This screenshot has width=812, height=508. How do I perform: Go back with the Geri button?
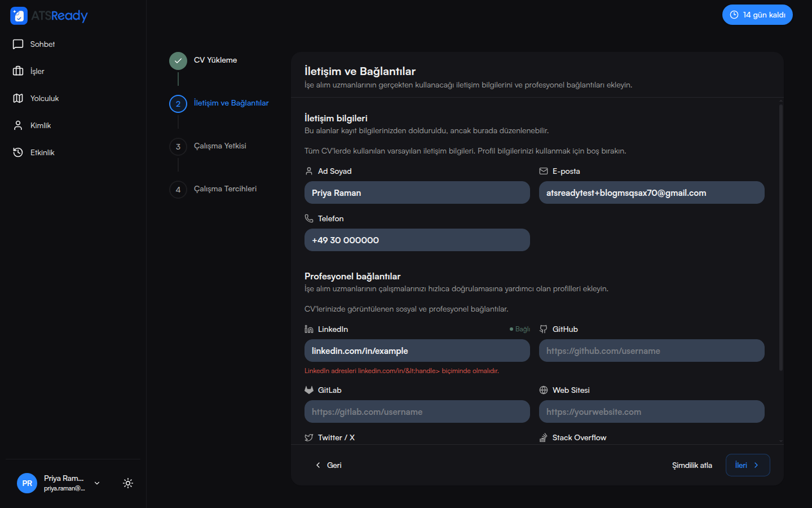tap(328, 465)
